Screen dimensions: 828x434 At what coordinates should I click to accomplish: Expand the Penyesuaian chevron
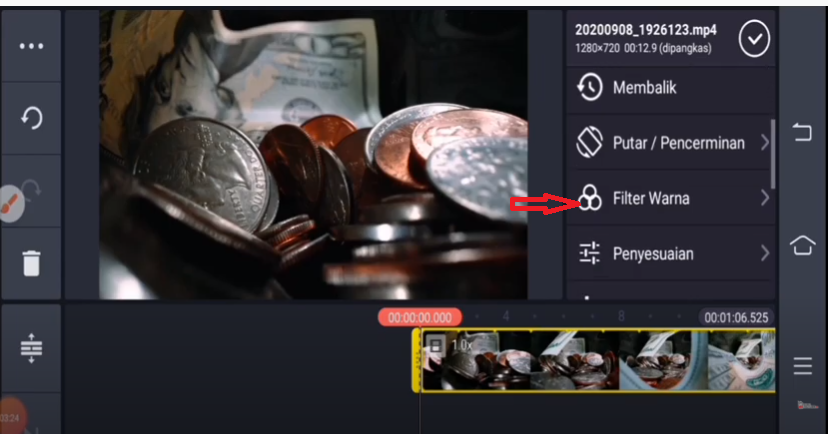point(764,254)
